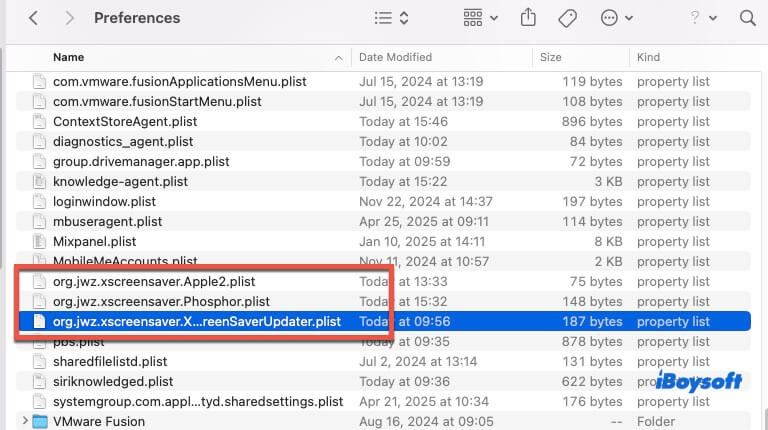The image size is (768, 430).
Task: Sort by the Name column header
Action: click(x=69, y=57)
